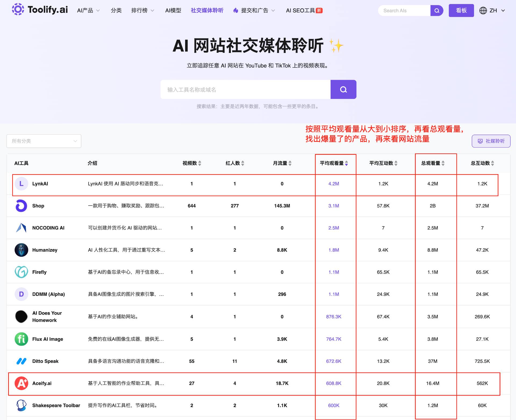
Task: Click Shakespeare Toolbar's 600K value
Action: coord(334,405)
